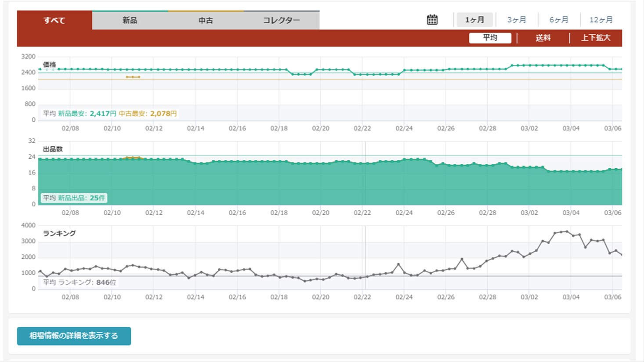Open the コレクター tab
Screen dimensions: 644x362
click(282, 20)
